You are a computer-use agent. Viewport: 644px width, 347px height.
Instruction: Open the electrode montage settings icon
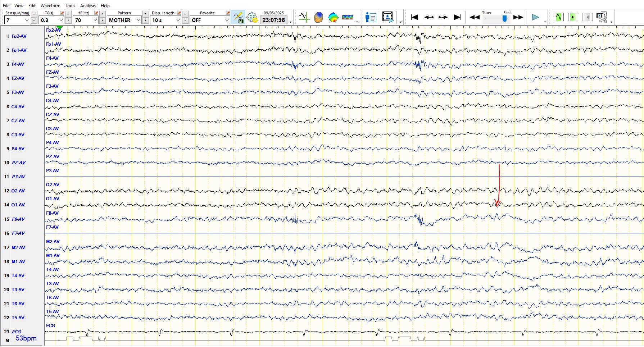click(252, 17)
